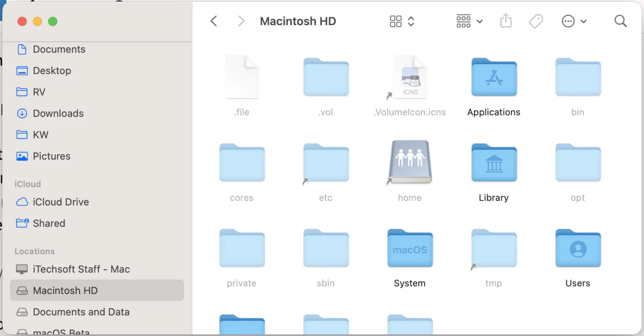Click the home item name label
Viewport: 644px width, 336px height.
coord(410,198)
